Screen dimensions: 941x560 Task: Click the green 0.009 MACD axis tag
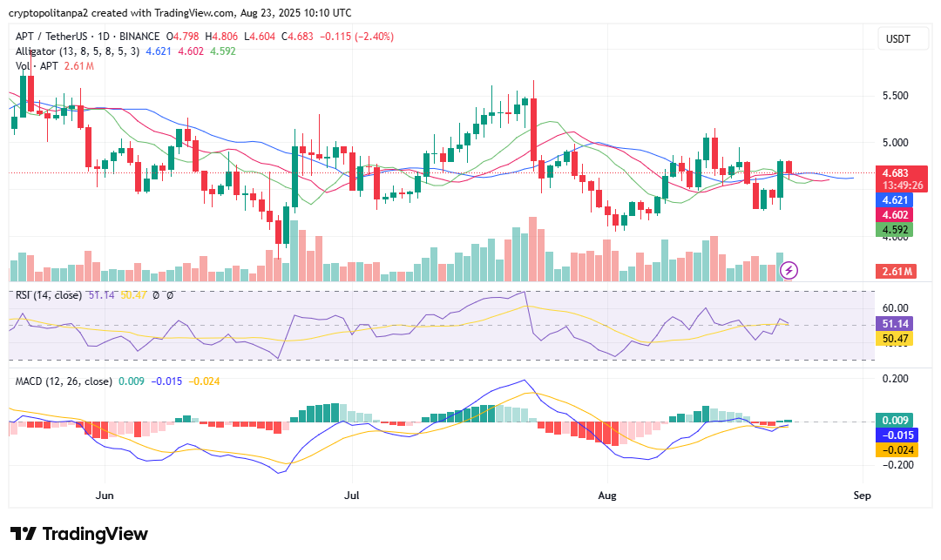point(894,421)
